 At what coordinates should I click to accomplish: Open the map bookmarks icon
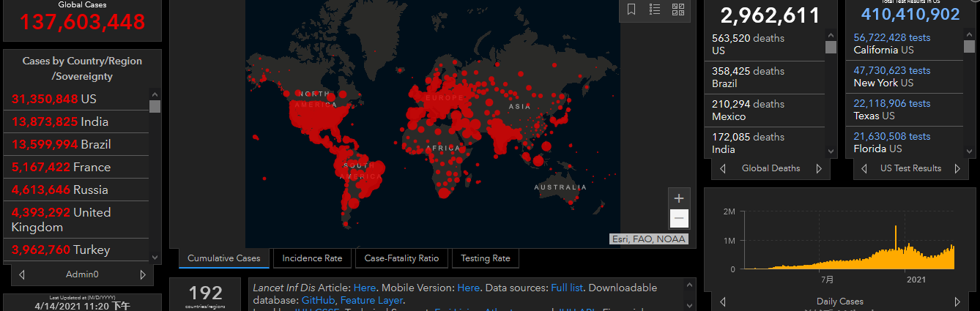(631, 10)
